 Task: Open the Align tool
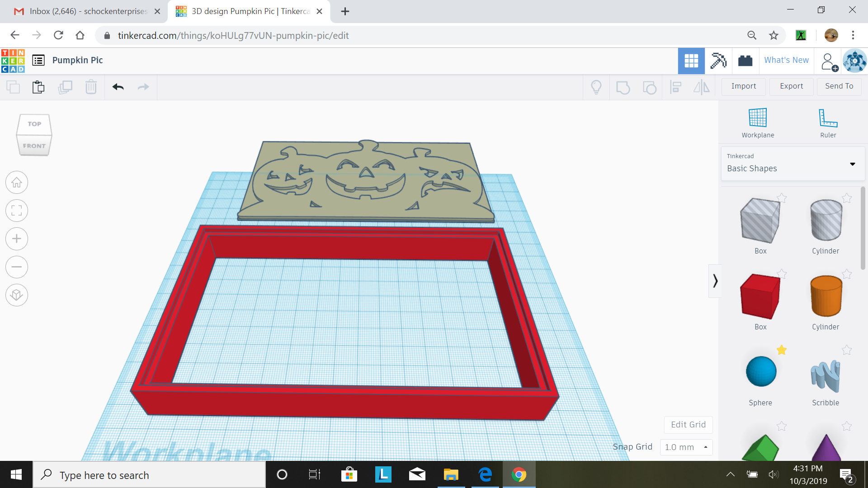pyautogui.click(x=676, y=87)
